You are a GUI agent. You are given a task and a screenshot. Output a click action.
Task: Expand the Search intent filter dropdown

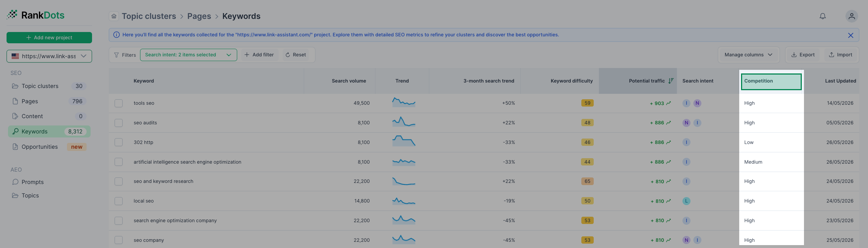[188, 55]
